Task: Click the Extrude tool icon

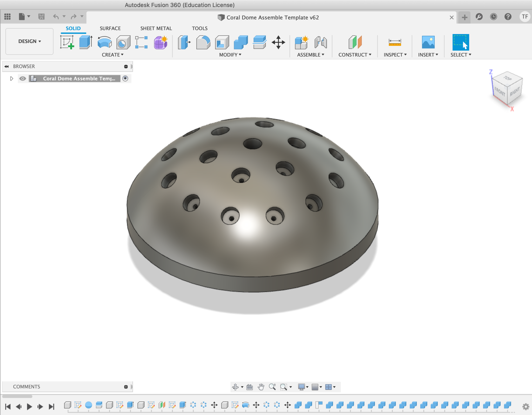Action: pyautogui.click(x=86, y=42)
